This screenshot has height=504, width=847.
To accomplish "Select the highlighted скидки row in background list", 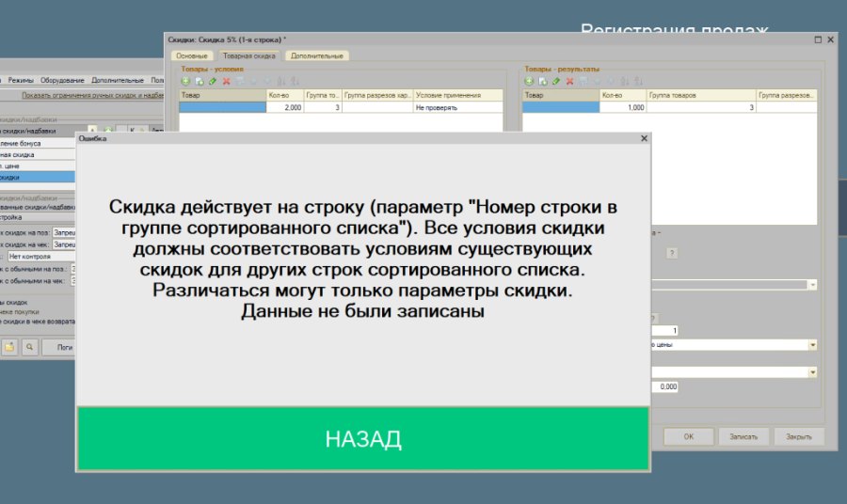I will tap(38, 177).
